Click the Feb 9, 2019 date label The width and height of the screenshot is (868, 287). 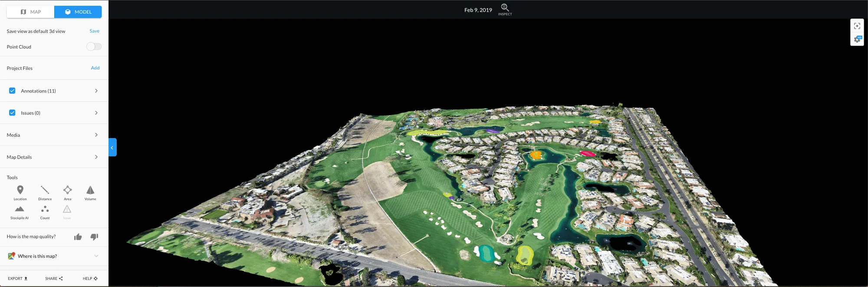tap(478, 10)
